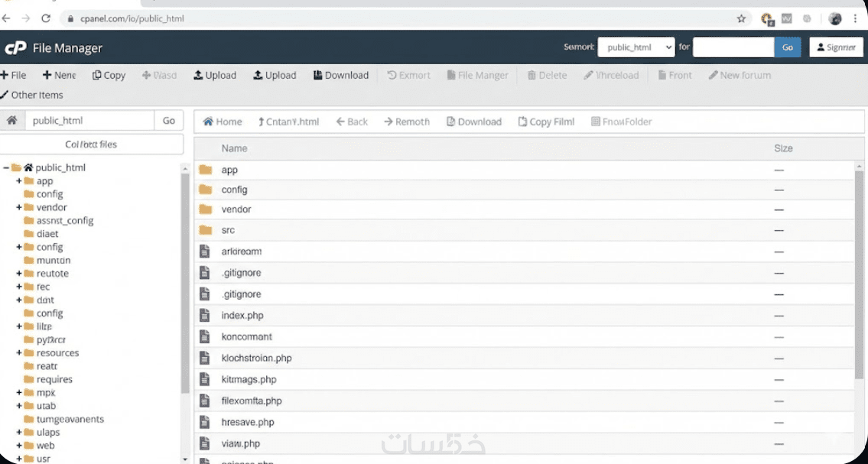Click the browser address bar URL

click(x=132, y=19)
